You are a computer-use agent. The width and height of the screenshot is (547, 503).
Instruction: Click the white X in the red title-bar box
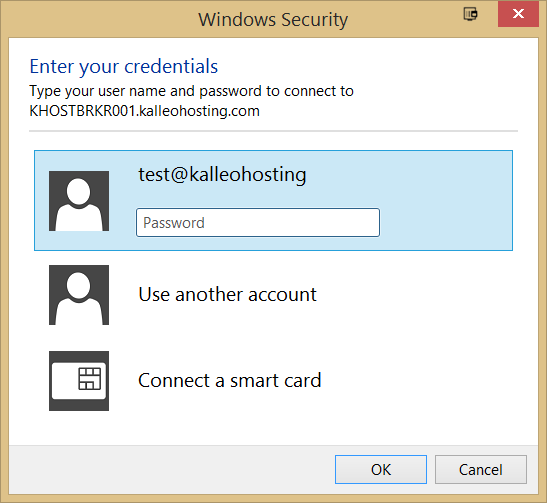pyautogui.click(x=518, y=14)
